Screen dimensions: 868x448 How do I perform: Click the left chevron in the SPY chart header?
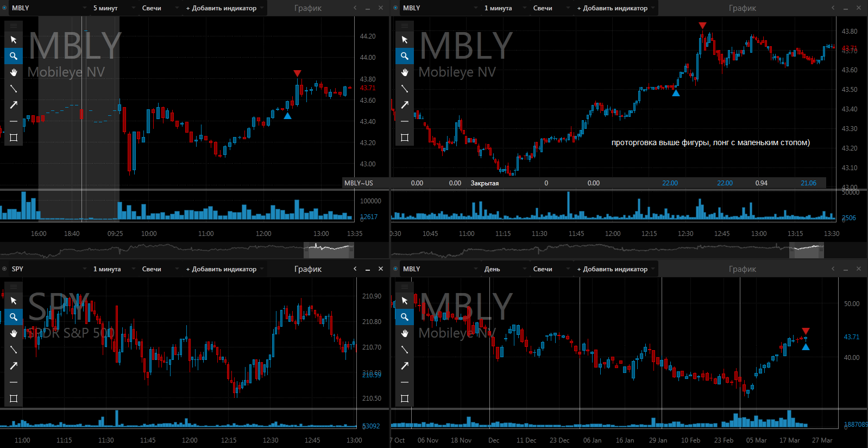pyautogui.click(x=355, y=269)
